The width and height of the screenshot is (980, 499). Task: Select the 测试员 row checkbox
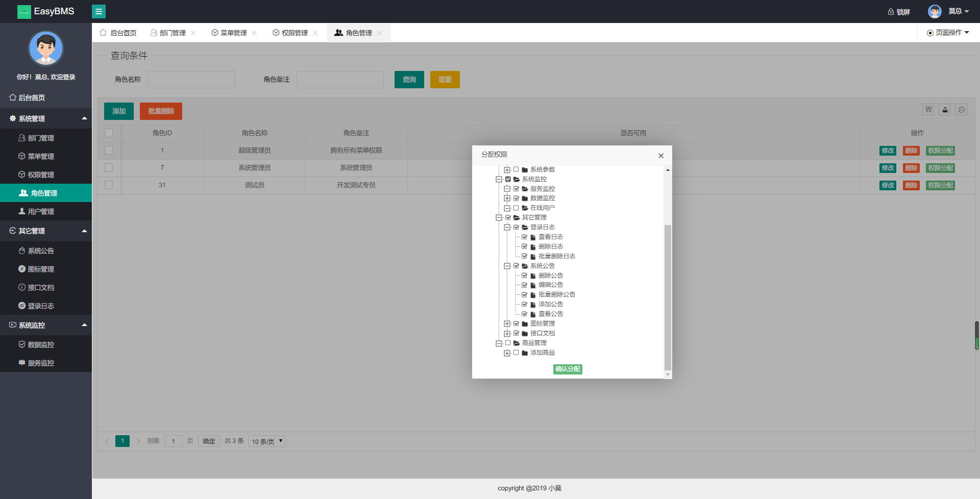point(109,185)
